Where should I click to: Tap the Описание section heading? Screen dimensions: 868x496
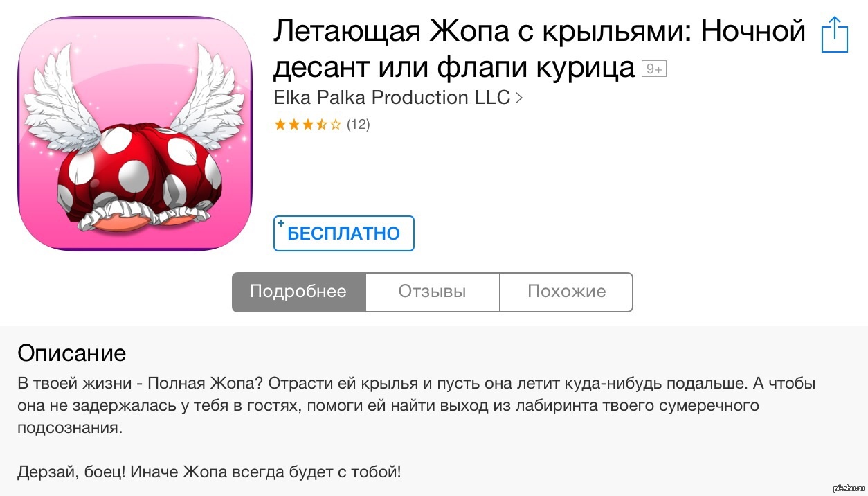72,353
